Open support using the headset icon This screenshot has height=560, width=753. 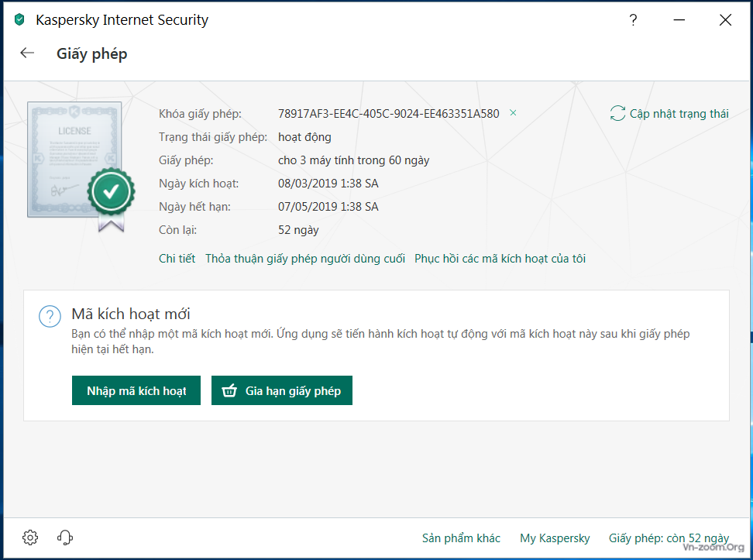click(x=64, y=537)
